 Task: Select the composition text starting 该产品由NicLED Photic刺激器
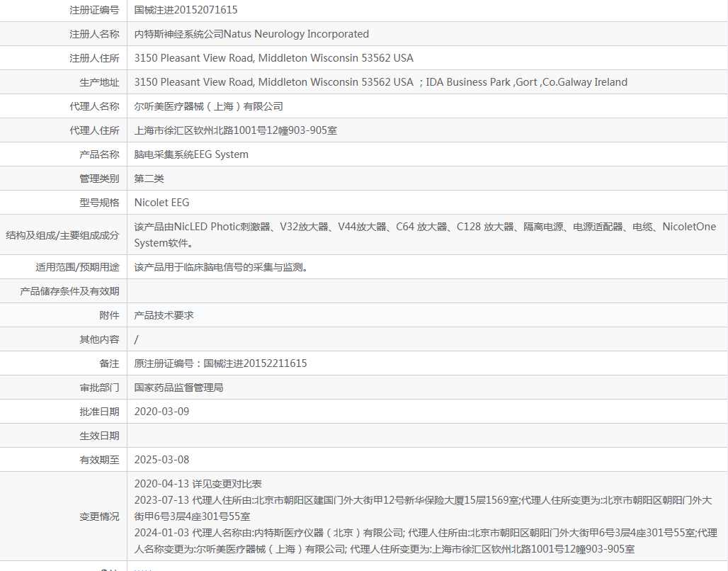coord(426,234)
